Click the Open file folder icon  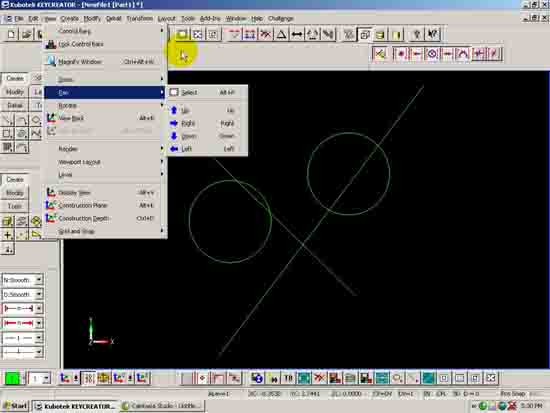tap(26, 34)
